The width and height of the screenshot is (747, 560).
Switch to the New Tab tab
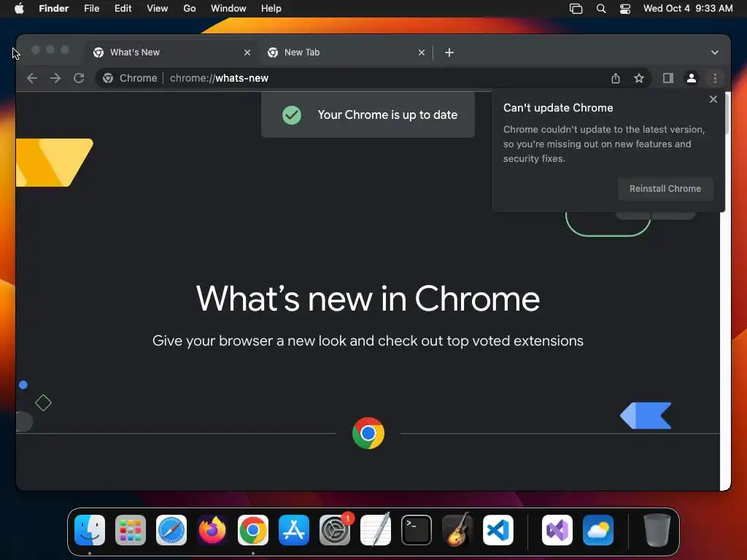pyautogui.click(x=345, y=52)
